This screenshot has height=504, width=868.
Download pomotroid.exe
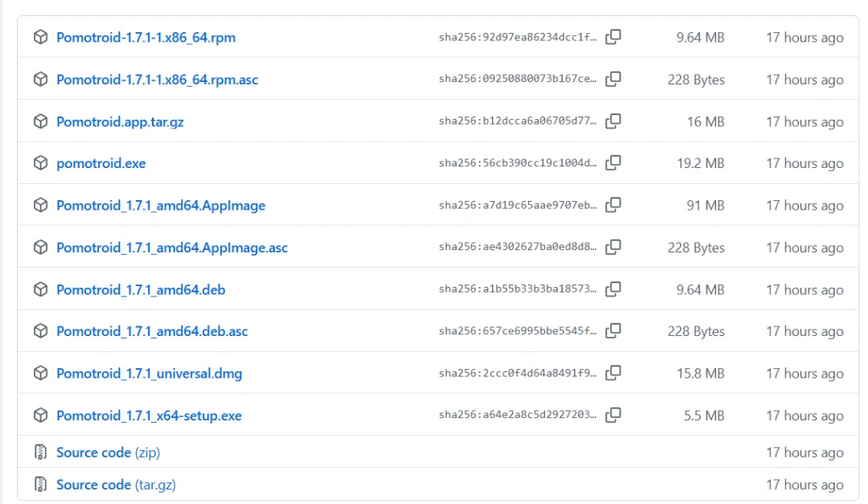click(x=101, y=163)
